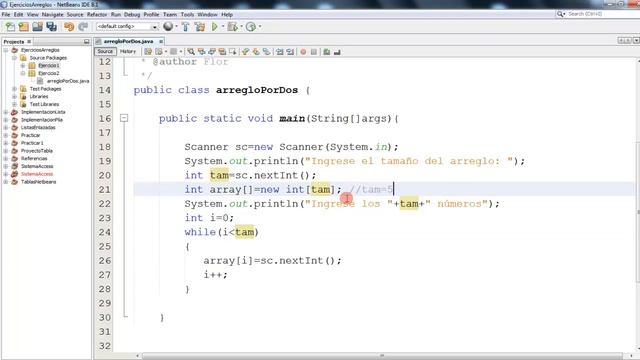Expand the Test Packages node
640x360 pixels.
coord(14,89)
